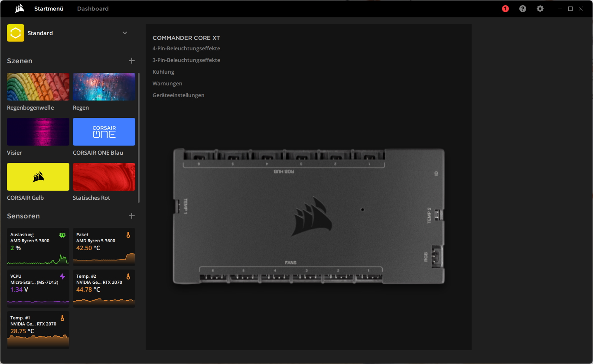Add a new sensor with plus icon
593x364 pixels.
132,216
